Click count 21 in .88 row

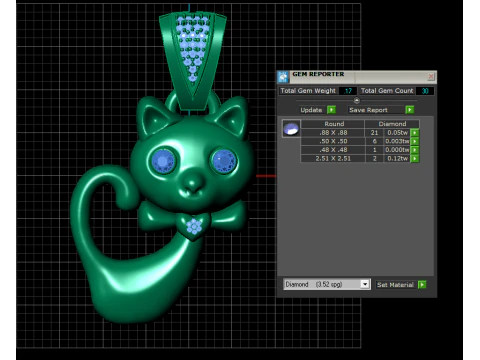(x=374, y=133)
